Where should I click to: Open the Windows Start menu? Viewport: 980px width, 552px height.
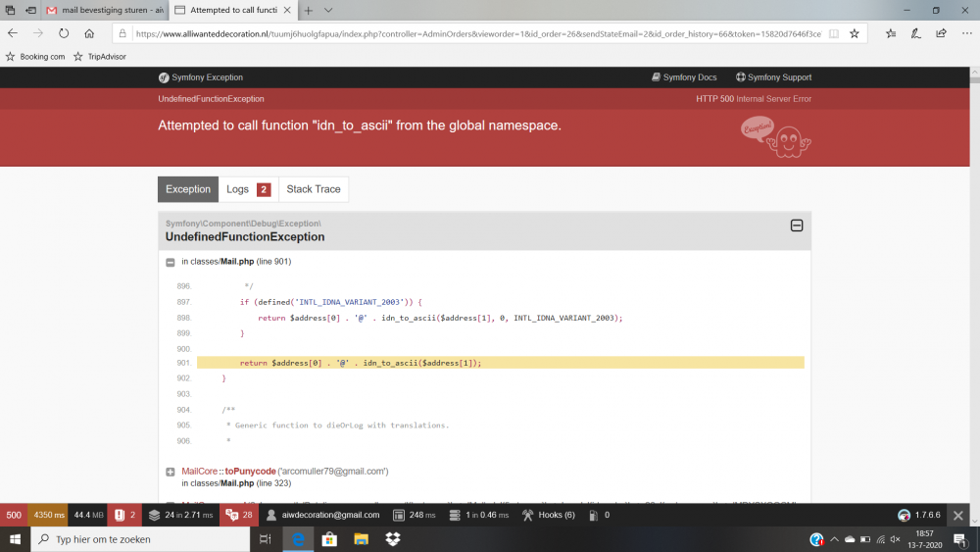pos(15,539)
